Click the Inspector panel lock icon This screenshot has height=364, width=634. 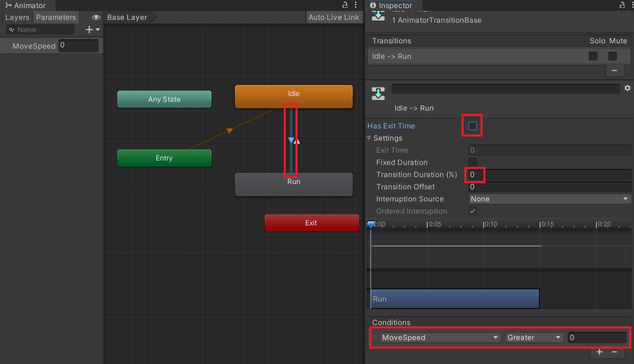622,5
